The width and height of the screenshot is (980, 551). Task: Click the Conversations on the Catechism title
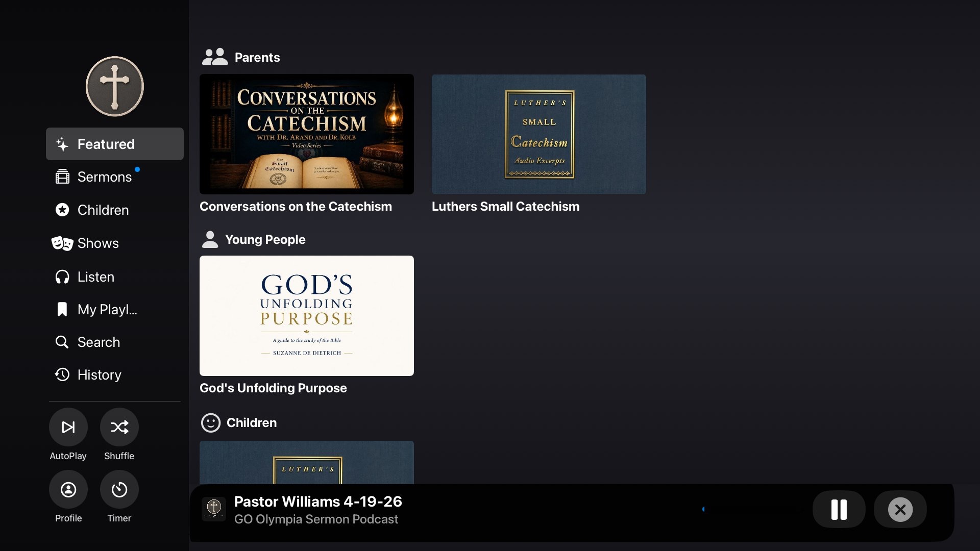point(296,206)
